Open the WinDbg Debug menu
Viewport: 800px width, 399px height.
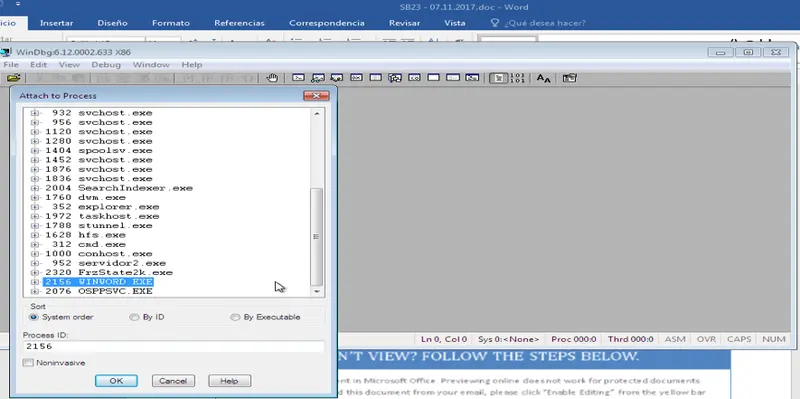pyautogui.click(x=106, y=65)
